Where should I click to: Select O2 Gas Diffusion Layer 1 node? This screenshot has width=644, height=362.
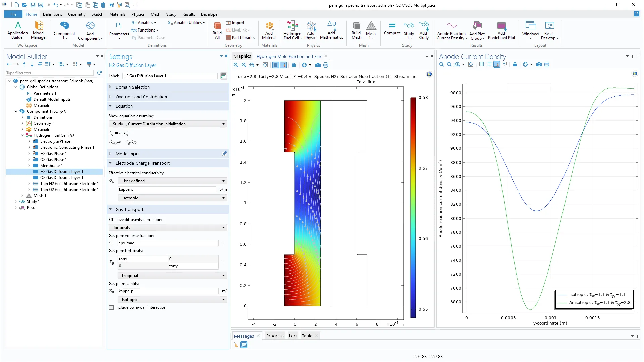pos(61,178)
